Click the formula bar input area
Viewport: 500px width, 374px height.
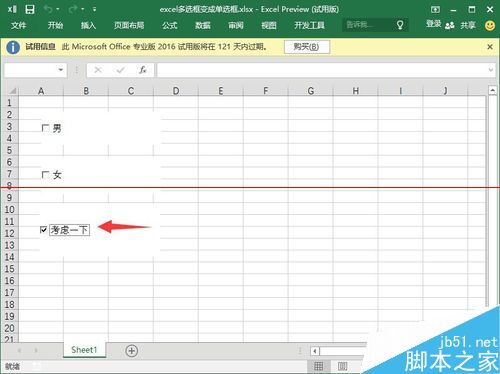point(322,70)
